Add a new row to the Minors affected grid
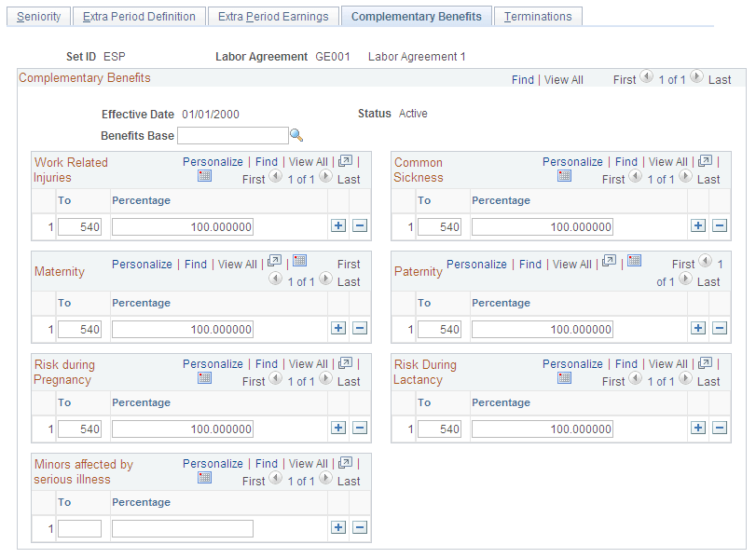This screenshot has width=756, height=558. 338,527
